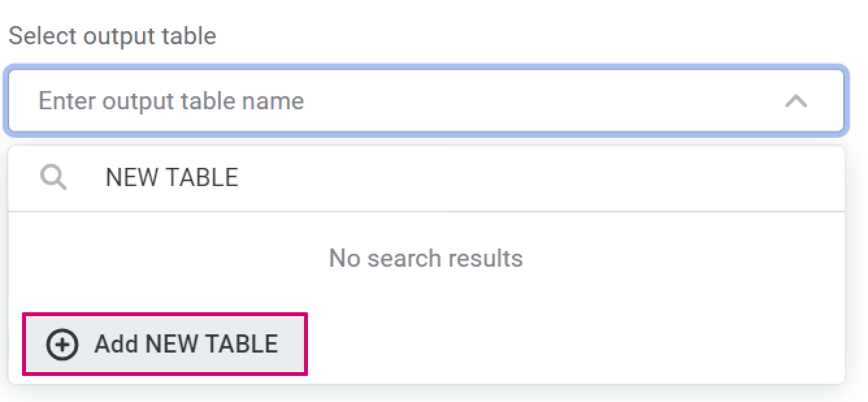Click the word 'TABLE' in search field
The height and width of the screenshot is (402, 868).
coord(202,178)
